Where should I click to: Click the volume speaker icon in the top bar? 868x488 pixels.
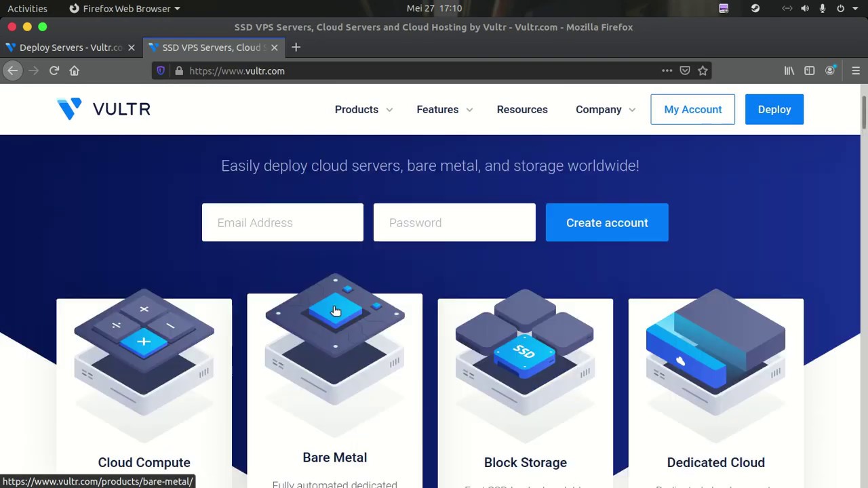805,8
